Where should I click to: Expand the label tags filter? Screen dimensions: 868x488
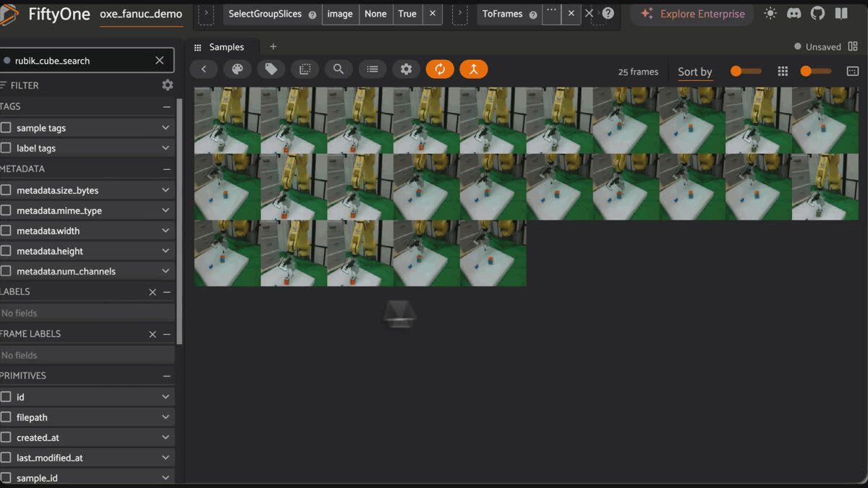pos(166,148)
